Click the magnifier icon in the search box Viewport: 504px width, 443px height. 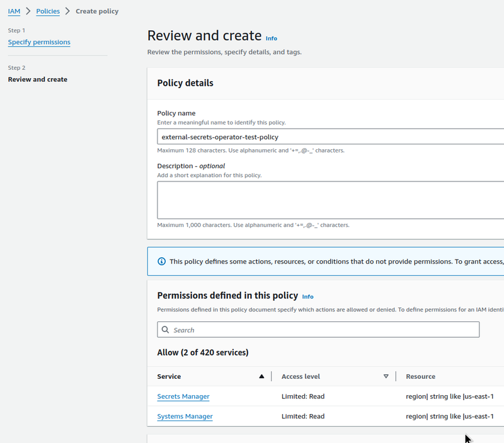pos(165,330)
